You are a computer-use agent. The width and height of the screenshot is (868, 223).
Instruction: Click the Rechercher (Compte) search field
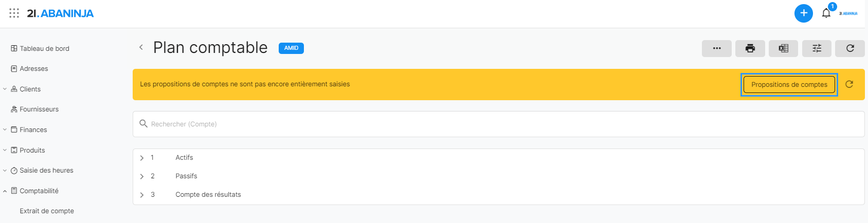pos(498,124)
